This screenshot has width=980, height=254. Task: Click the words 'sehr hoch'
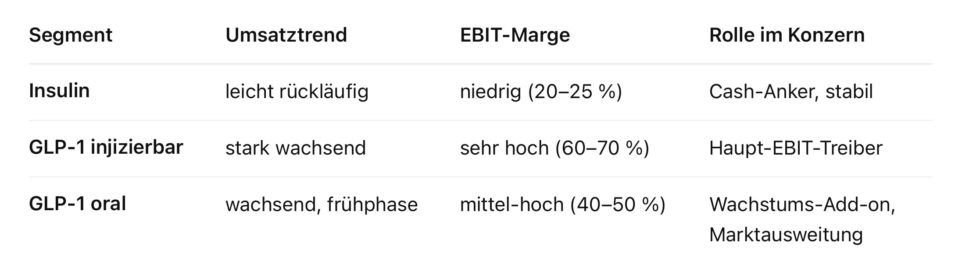[504, 148]
